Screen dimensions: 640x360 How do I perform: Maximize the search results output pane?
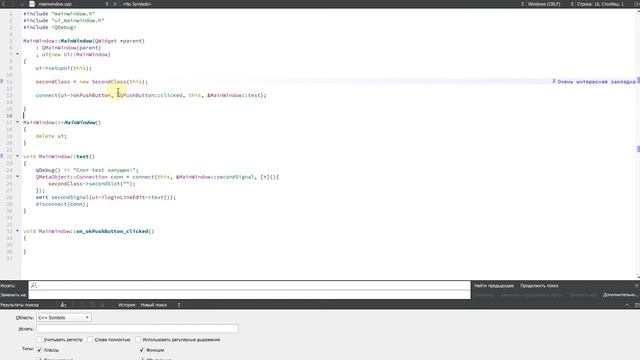[637, 305]
